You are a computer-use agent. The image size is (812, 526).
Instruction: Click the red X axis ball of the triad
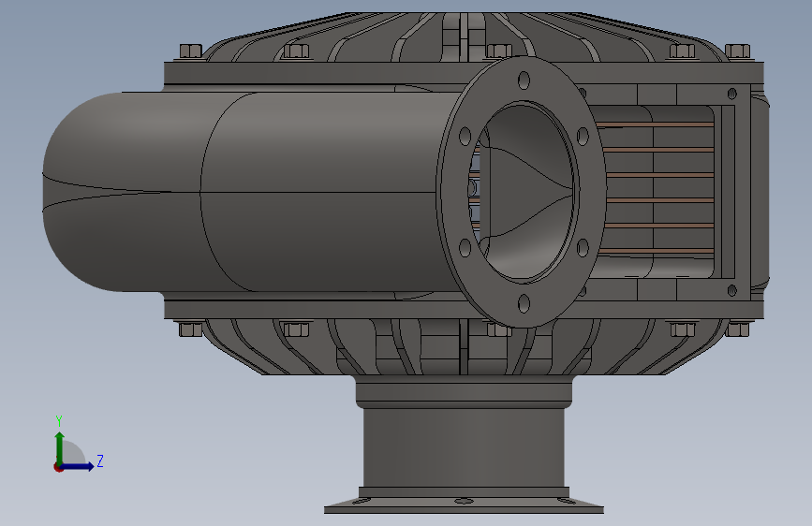pyautogui.click(x=58, y=467)
